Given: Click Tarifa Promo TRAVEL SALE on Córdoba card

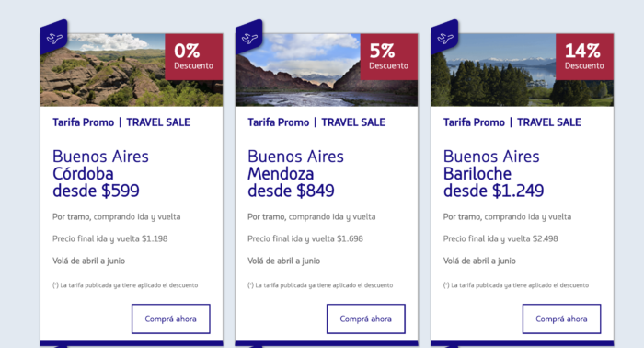Looking at the screenshot, I should pyautogui.click(x=121, y=122).
